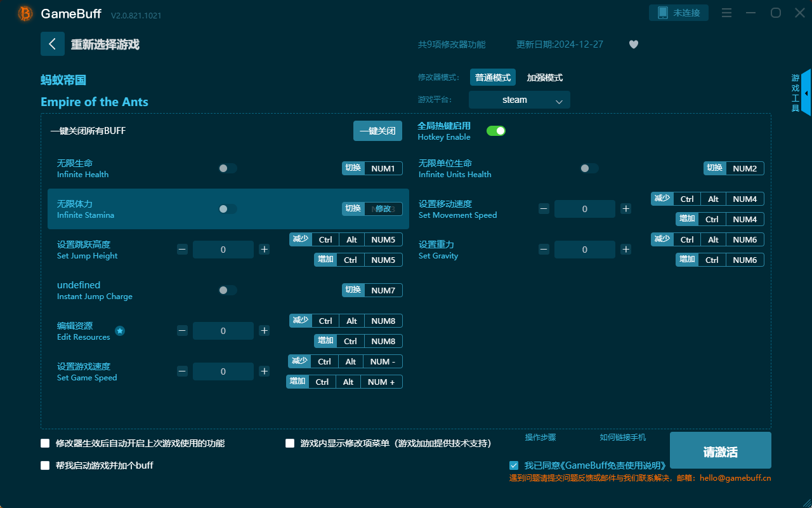812x508 pixels.
Task: Decrease Set Jump Height value
Action: click(182, 250)
